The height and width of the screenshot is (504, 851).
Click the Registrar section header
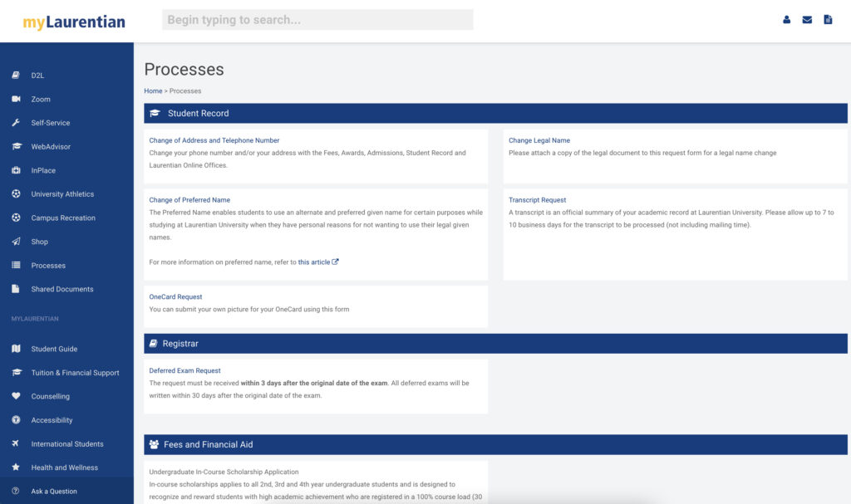(x=495, y=344)
